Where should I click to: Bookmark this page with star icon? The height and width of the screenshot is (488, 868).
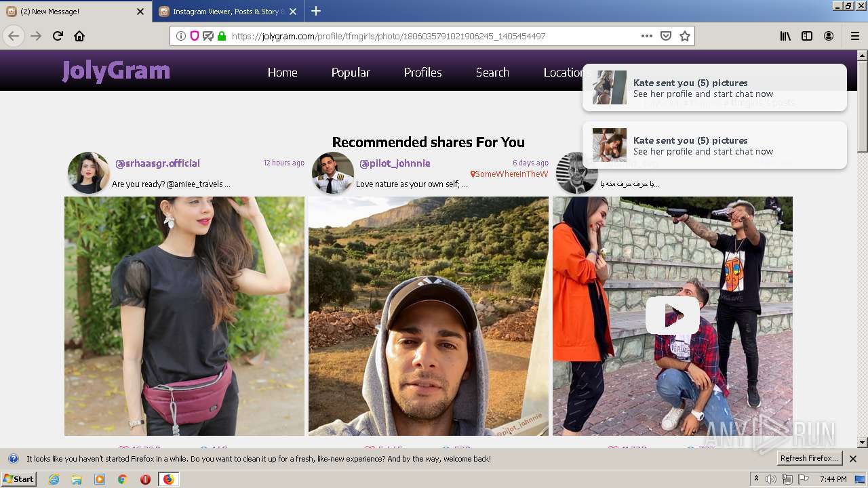click(685, 36)
